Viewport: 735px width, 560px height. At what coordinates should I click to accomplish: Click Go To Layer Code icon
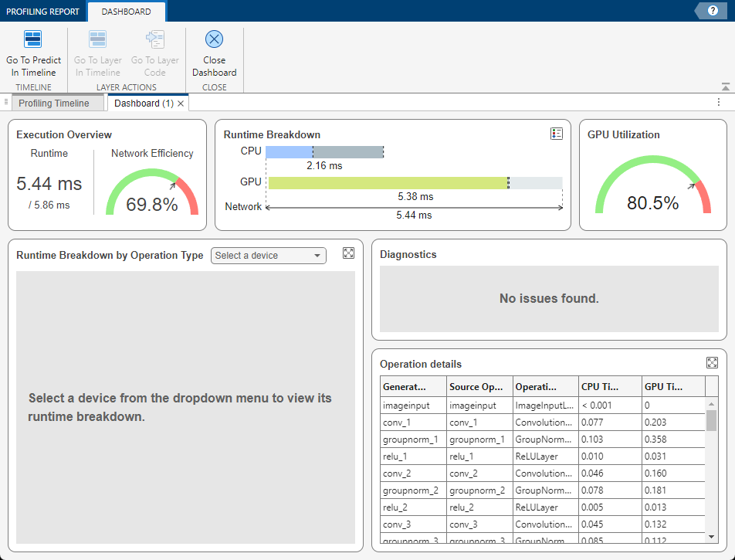point(154,40)
